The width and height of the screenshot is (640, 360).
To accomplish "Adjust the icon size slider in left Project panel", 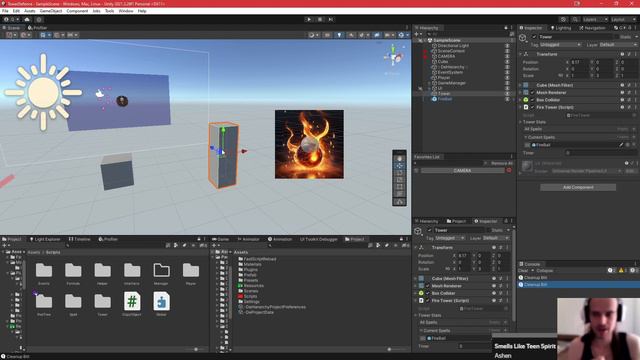I will 196,349.
